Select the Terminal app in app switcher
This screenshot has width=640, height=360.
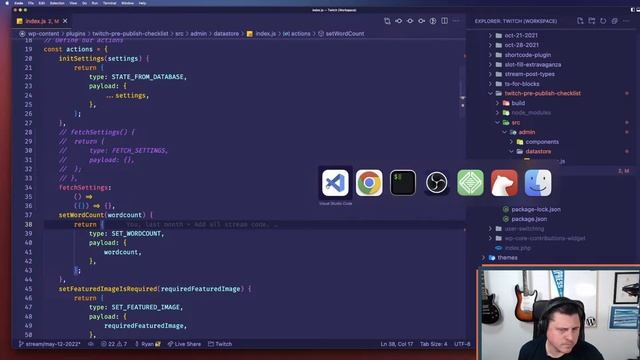pos(403,183)
